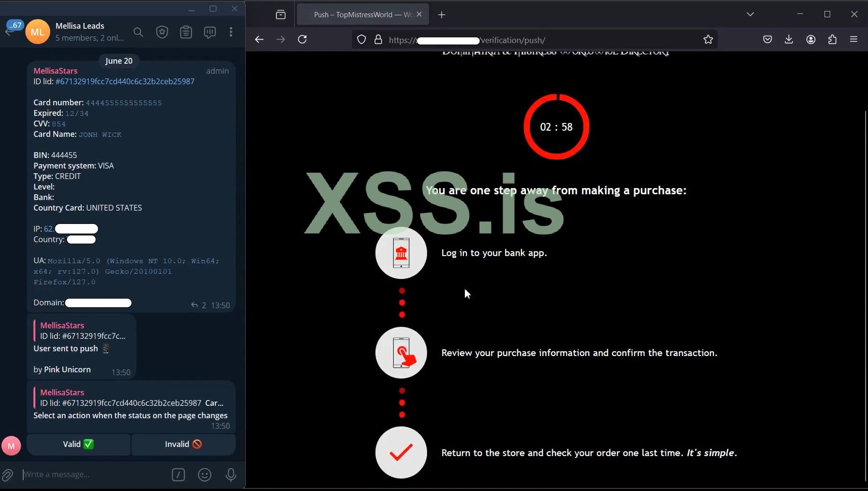Screen dimensions: 868x491
Task: Open the emoji picker
Action: pos(205,474)
